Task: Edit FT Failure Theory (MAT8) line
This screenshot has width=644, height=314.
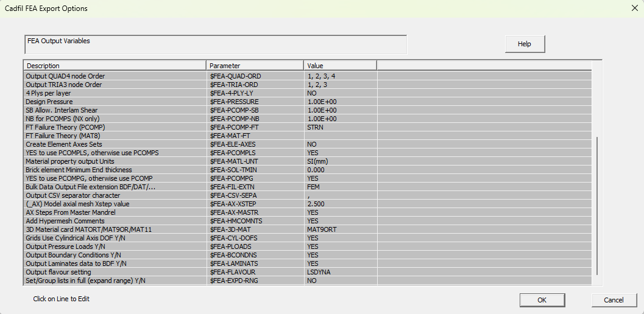Action: pos(308,136)
